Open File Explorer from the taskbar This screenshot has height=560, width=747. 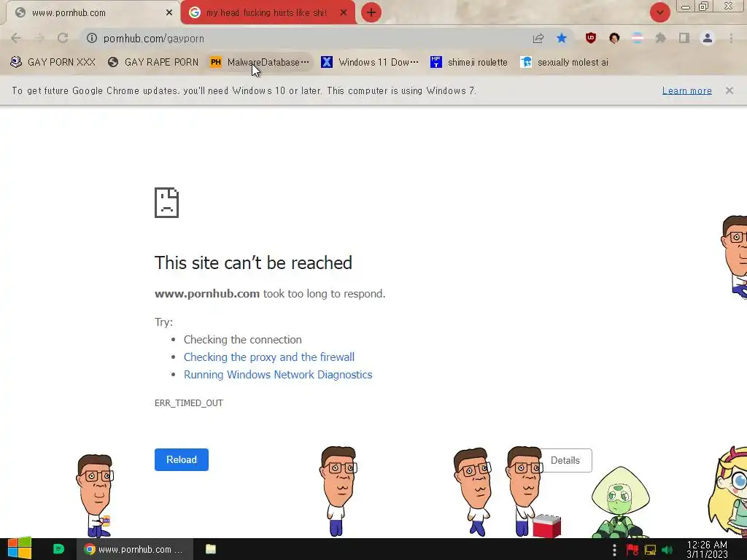click(211, 549)
